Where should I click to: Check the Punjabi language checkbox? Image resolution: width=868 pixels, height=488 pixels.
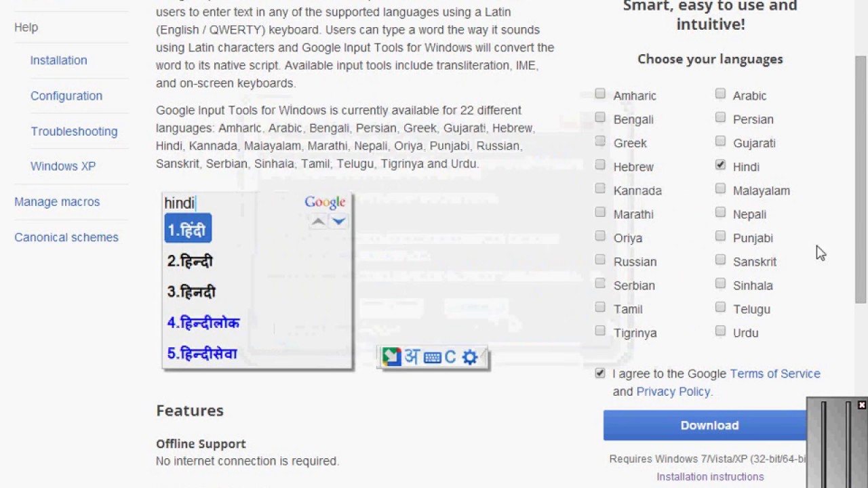720,236
